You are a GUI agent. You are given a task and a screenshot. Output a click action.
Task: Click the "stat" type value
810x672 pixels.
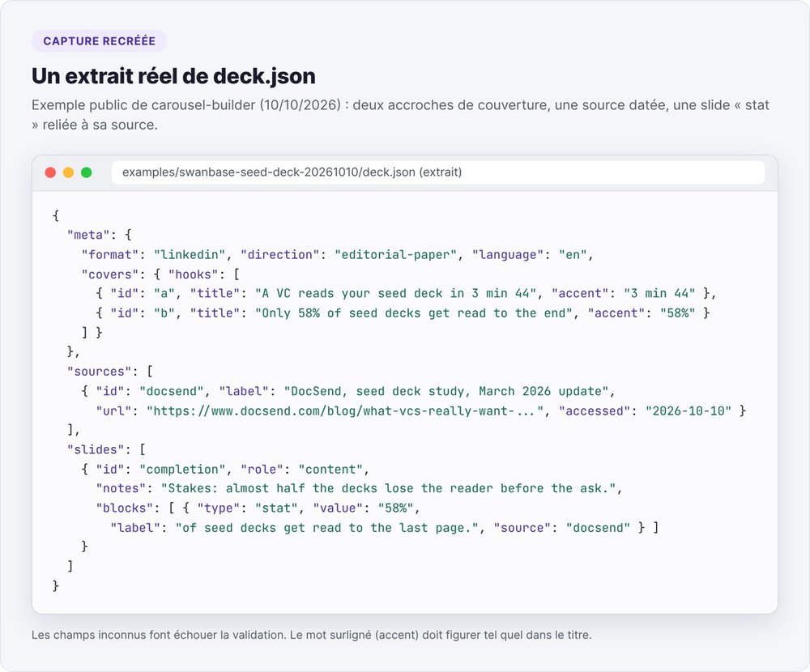pos(276,508)
